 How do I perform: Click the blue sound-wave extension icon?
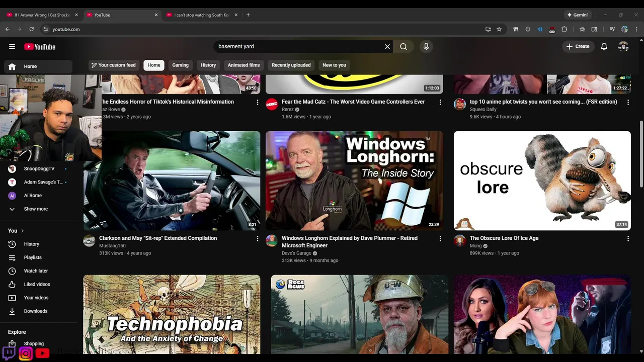tap(540, 29)
